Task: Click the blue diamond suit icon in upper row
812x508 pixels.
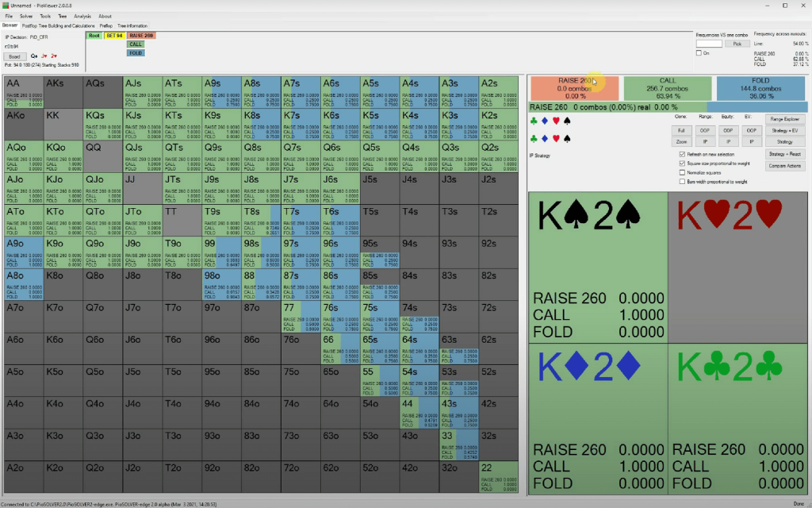Action: pos(544,121)
